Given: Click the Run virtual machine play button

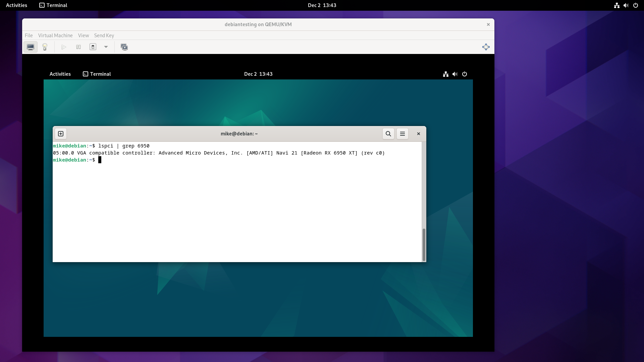Looking at the screenshot, I should point(64,47).
